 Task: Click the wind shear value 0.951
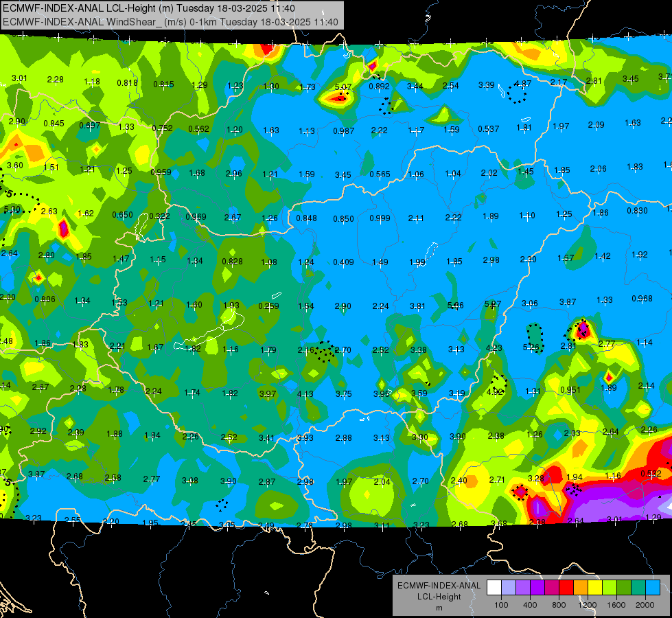pyautogui.click(x=570, y=389)
